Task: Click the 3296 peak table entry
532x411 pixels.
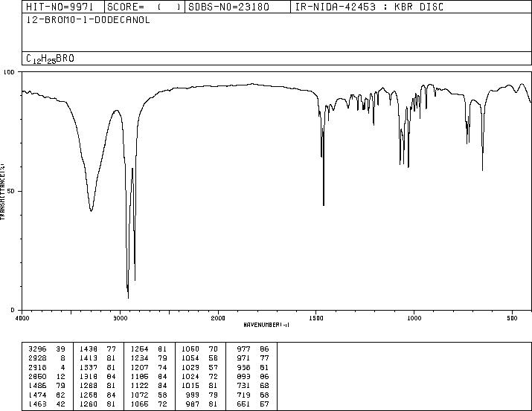Action: [46, 349]
